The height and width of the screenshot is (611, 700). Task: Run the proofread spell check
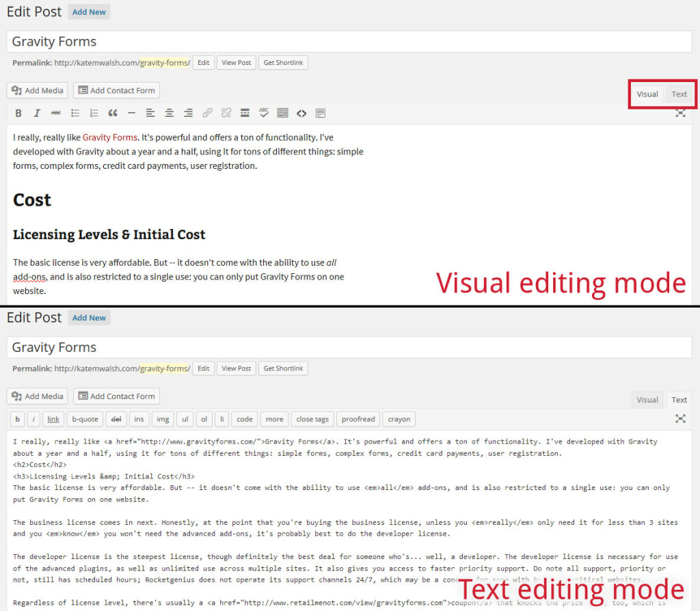[358, 419]
